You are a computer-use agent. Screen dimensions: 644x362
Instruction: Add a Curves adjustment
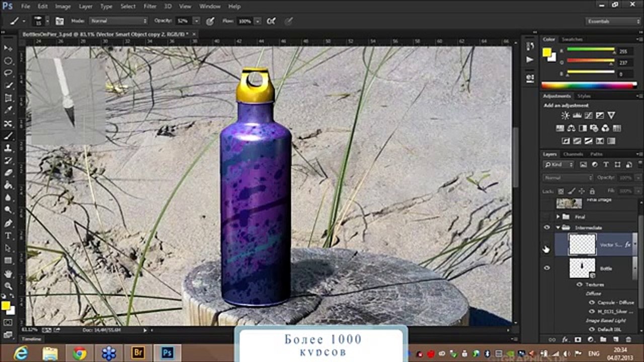(x=588, y=116)
